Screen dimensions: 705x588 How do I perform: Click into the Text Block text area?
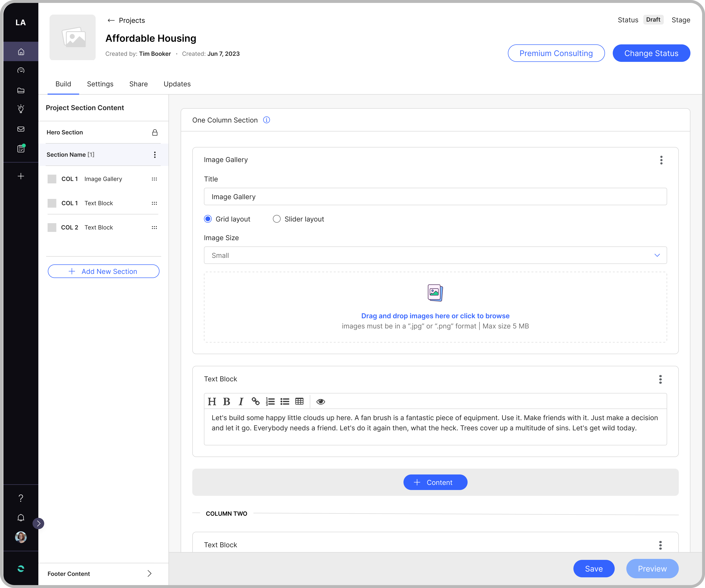coord(435,427)
